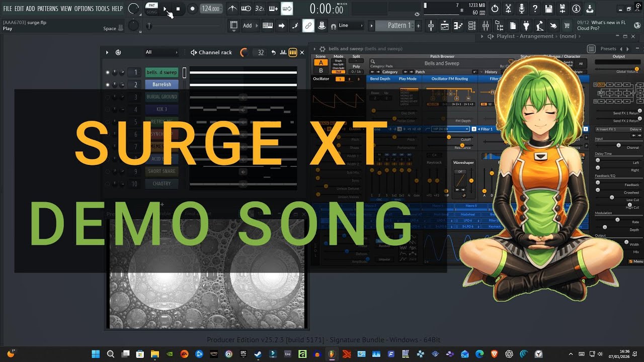Screen dimensions: 644x362
Task: Click the CHAOTRY channel button
Action: coord(162,184)
